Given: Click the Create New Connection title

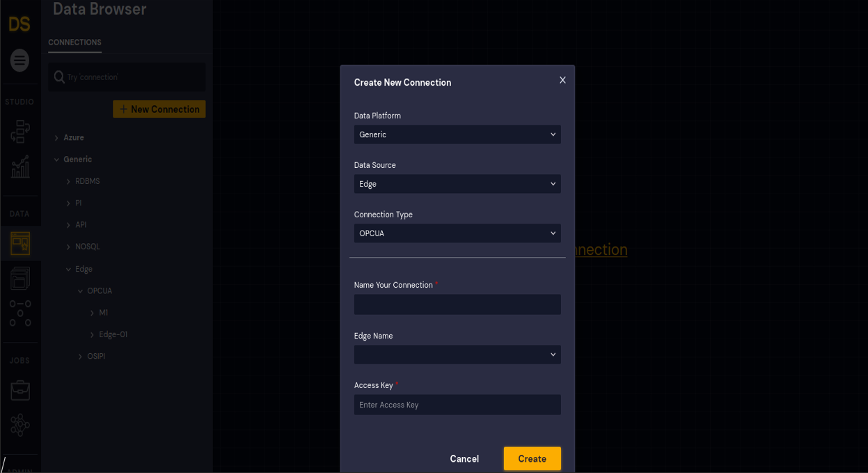Looking at the screenshot, I should (x=402, y=82).
